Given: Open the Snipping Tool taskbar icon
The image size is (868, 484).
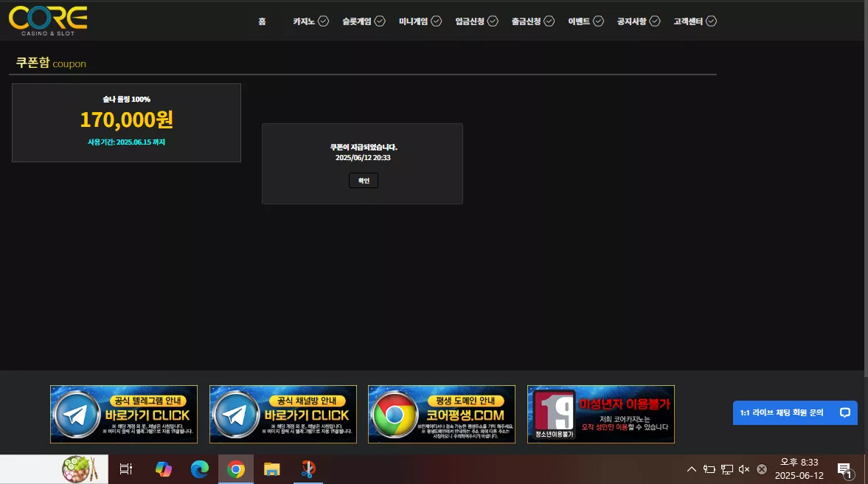Looking at the screenshot, I should 308,469.
